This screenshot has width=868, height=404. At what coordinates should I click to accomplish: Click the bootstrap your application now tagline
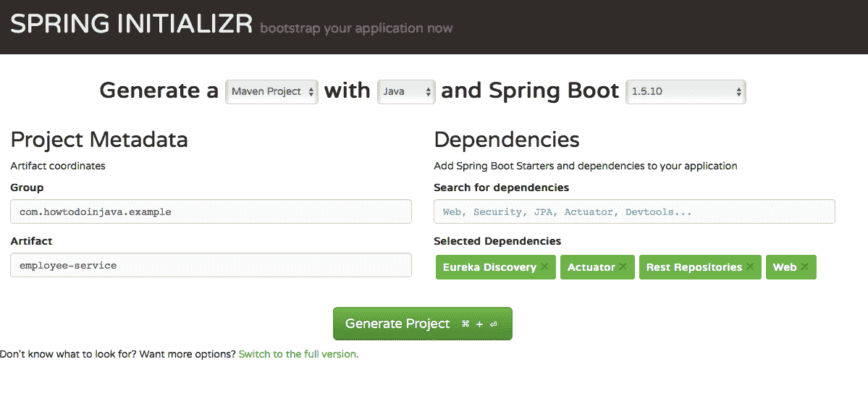click(356, 28)
